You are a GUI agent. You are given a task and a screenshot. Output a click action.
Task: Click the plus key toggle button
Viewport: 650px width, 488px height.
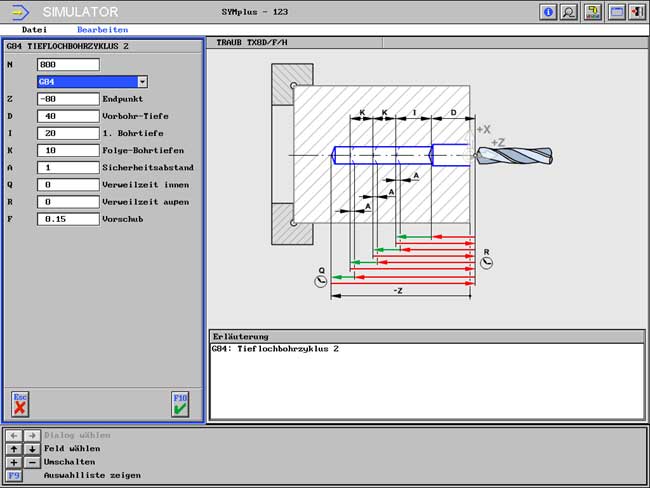click(12, 462)
